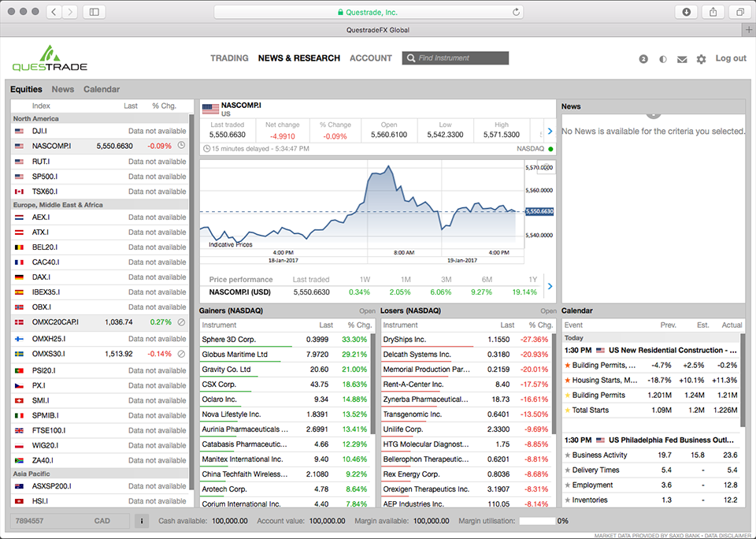The image size is (756, 539).
Task: Click the green NASDAQ market status dot
Action: pos(550,149)
